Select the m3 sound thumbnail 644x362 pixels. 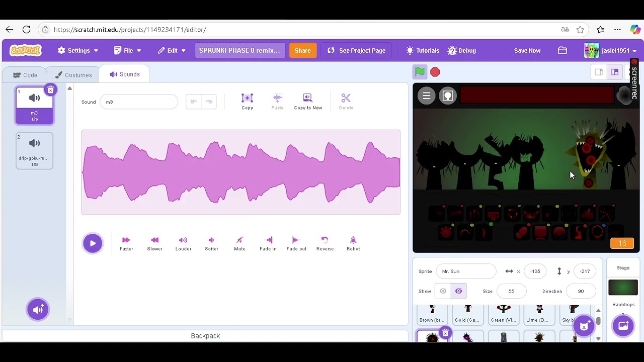[x=34, y=106]
